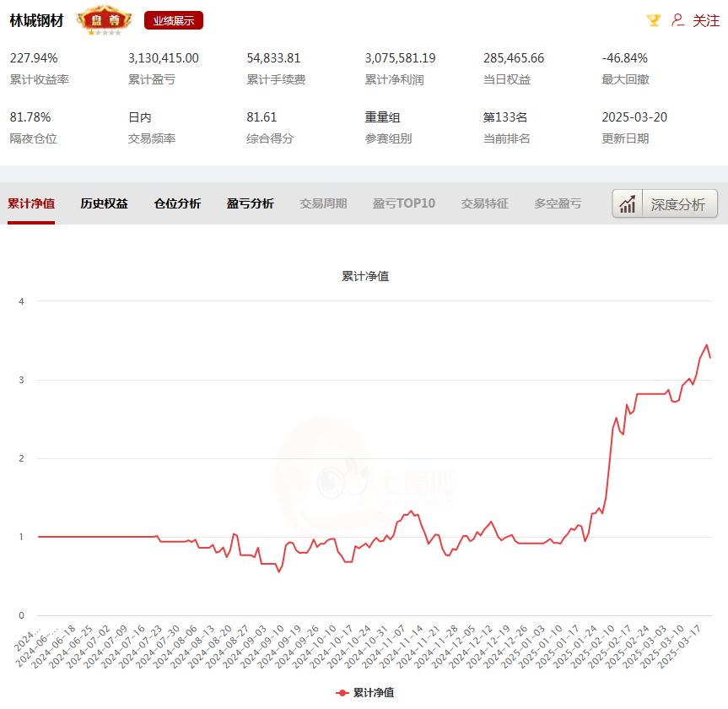Click the 285,465.66 daily equity value

514,58
